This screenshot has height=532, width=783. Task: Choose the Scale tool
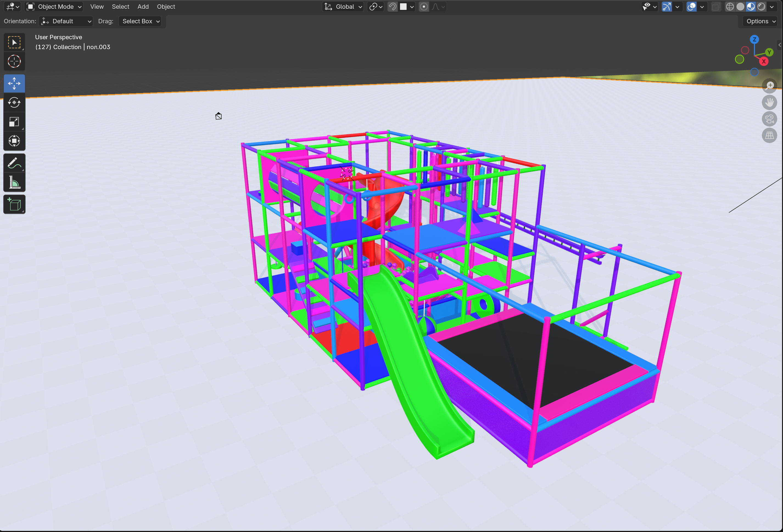[14, 122]
